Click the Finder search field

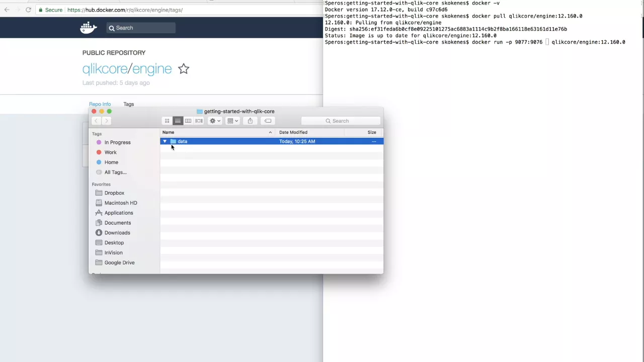coord(341,121)
